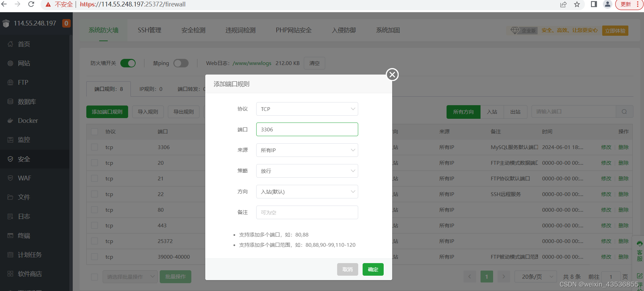Screen dimensions: 644x291
Task: Open the 来源 所有IP dropdown
Action: click(307, 150)
